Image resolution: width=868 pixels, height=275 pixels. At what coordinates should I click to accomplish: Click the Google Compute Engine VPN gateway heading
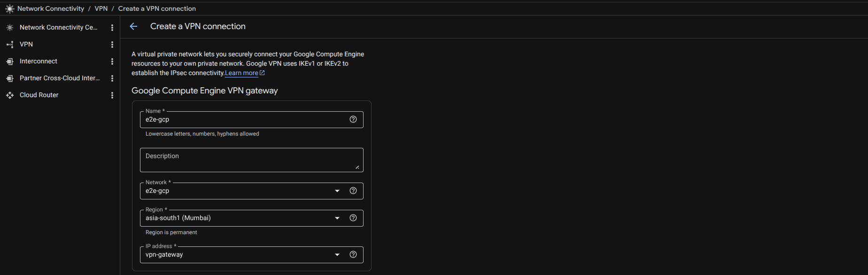tap(205, 91)
